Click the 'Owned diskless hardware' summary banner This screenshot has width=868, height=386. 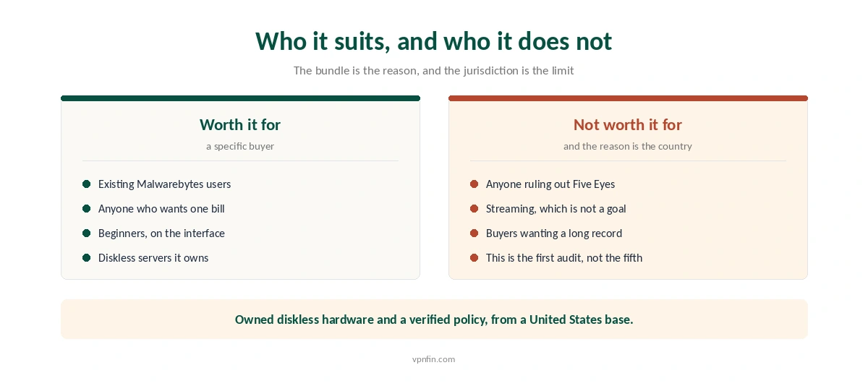(x=434, y=319)
